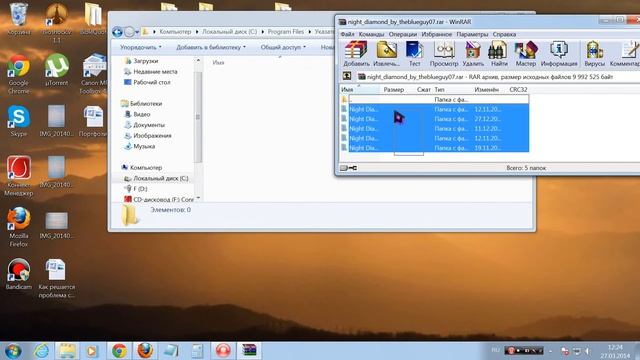This screenshot has height=360, width=640.
Task: Open Изображения library in Explorer sidebar
Action: 148,136
